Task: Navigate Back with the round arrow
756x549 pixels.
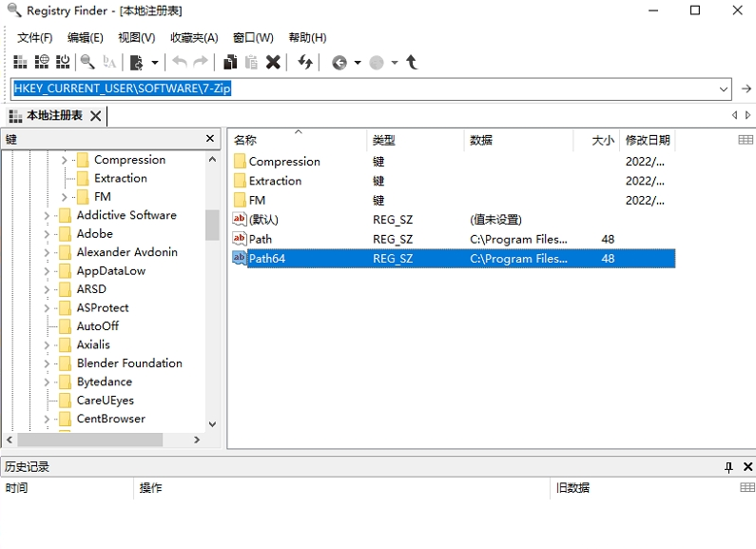Action: pos(339,63)
